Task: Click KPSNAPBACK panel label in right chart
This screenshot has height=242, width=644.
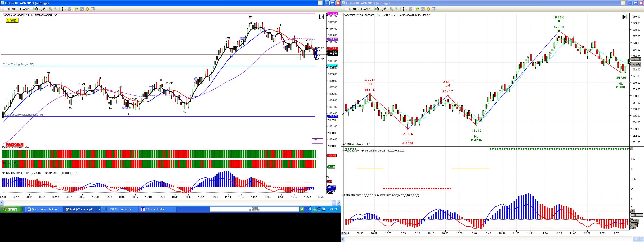Action: click(381, 195)
